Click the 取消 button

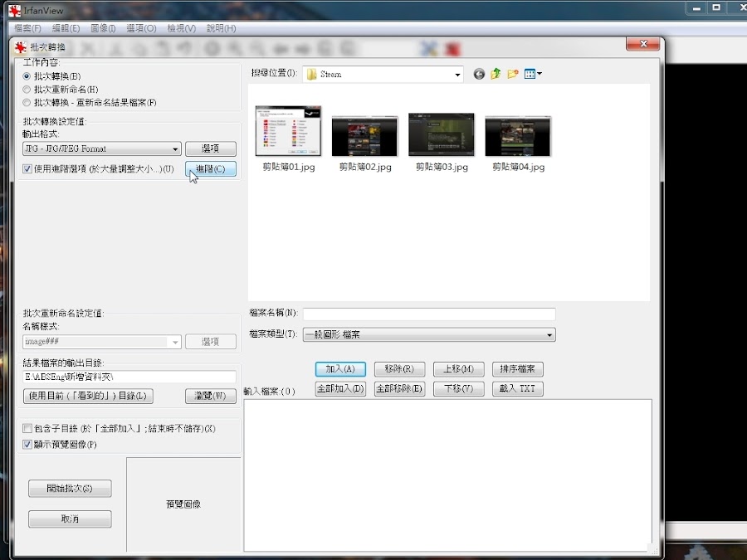click(70, 519)
